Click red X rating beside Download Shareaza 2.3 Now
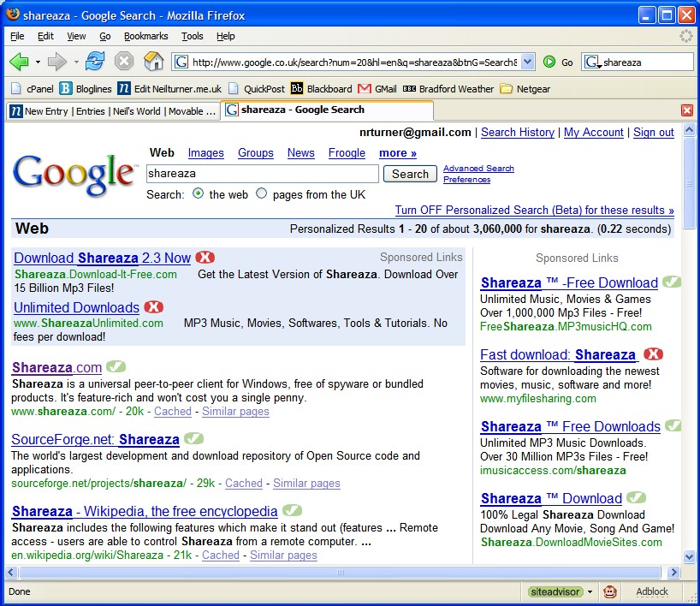Screen dimensions: 700x606 coord(205,258)
